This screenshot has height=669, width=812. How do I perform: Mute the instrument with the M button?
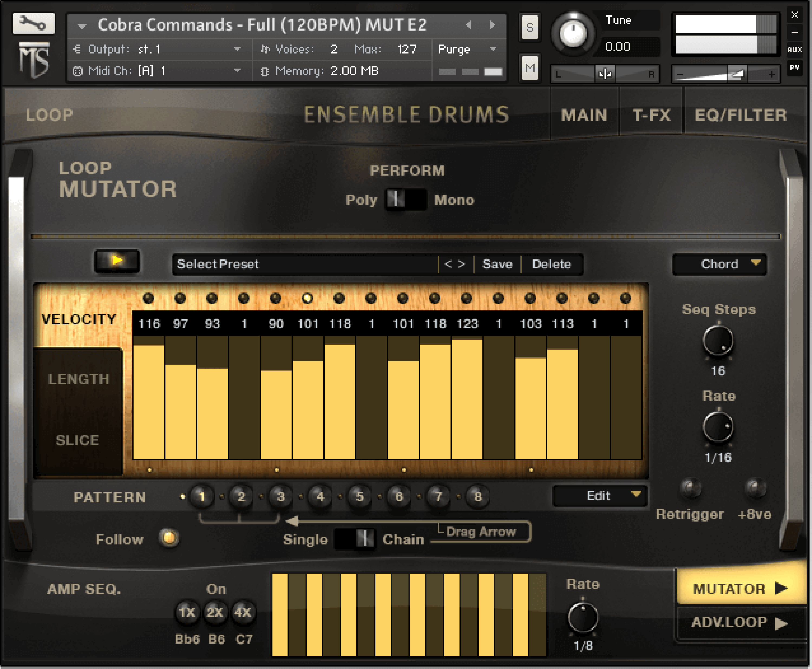click(x=530, y=69)
